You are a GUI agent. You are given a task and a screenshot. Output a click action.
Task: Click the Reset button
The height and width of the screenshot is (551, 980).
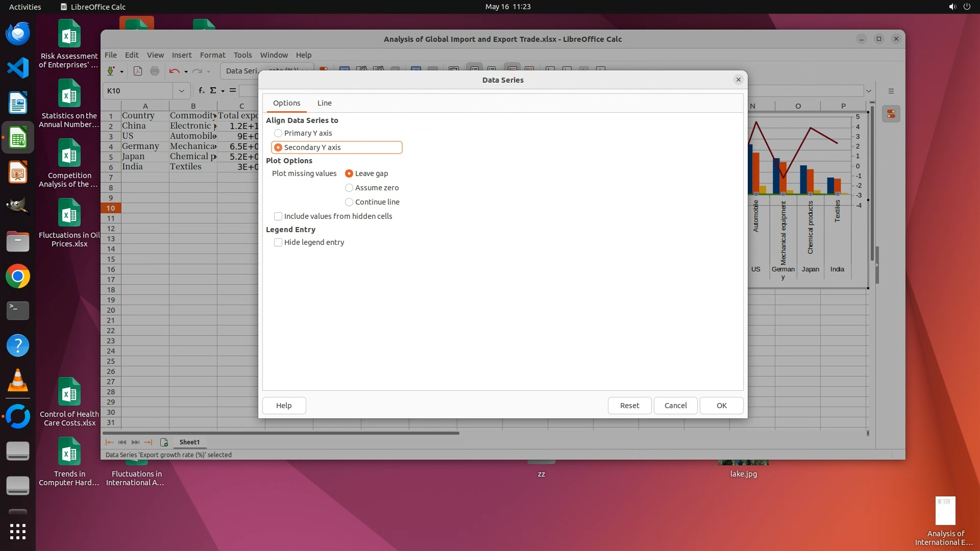629,406
